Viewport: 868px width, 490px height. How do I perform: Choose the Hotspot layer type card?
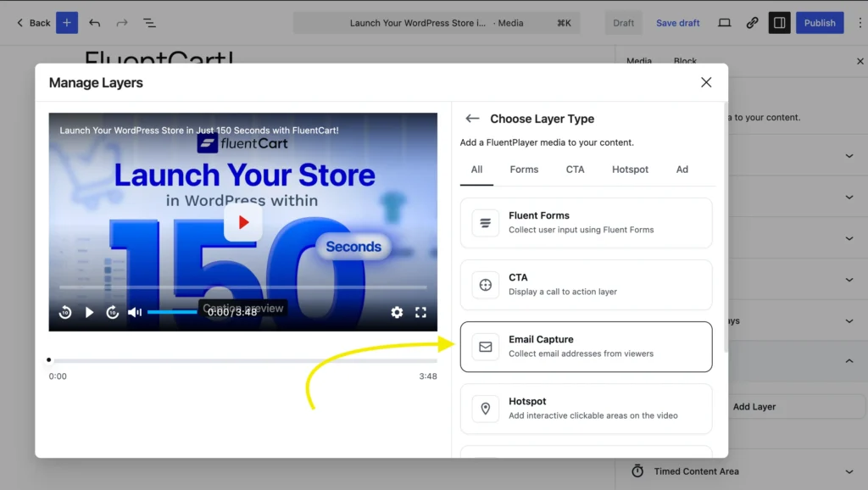tap(587, 409)
